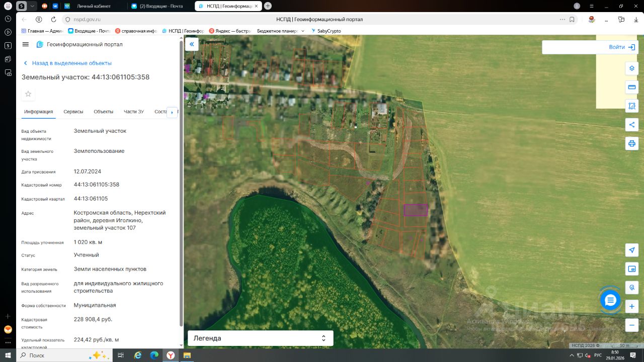Collapse the side panel with double-chevron button

pyautogui.click(x=192, y=44)
